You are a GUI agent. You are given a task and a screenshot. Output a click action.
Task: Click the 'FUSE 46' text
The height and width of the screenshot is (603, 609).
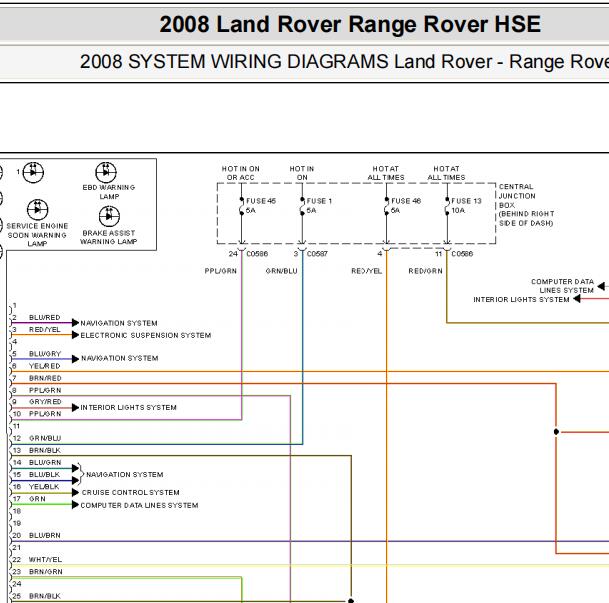(406, 201)
